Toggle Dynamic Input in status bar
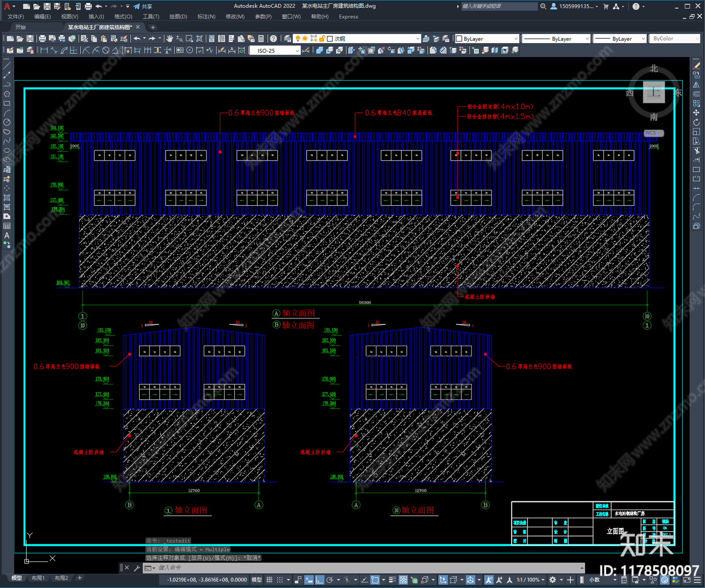The height and width of the screenshot is (588, 705). [309, 580]
